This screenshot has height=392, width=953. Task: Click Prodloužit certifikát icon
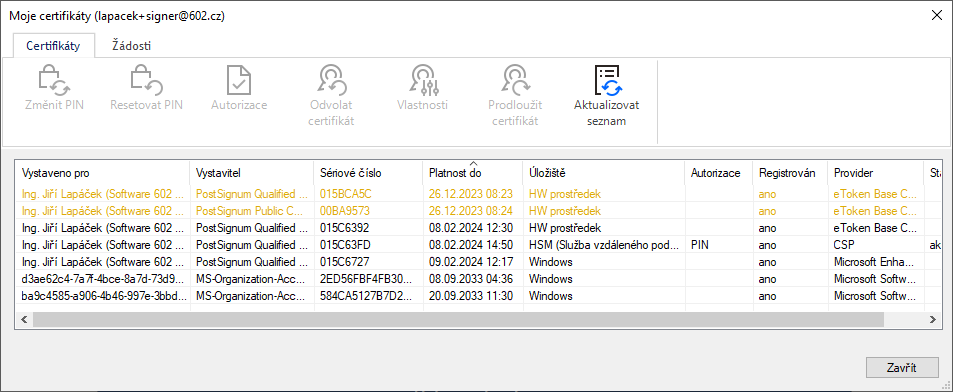click(x=515, y=80)
